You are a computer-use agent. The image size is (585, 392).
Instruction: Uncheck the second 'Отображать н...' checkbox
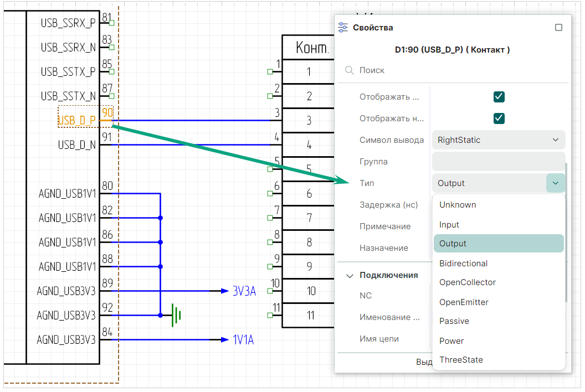[499, 118]
